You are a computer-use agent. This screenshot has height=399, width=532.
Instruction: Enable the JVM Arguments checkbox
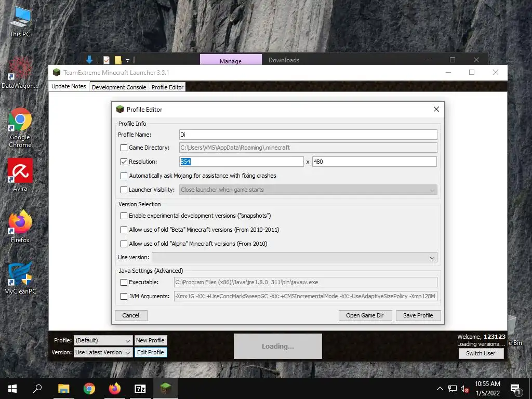pyautogui.click(x=124, y=296)
